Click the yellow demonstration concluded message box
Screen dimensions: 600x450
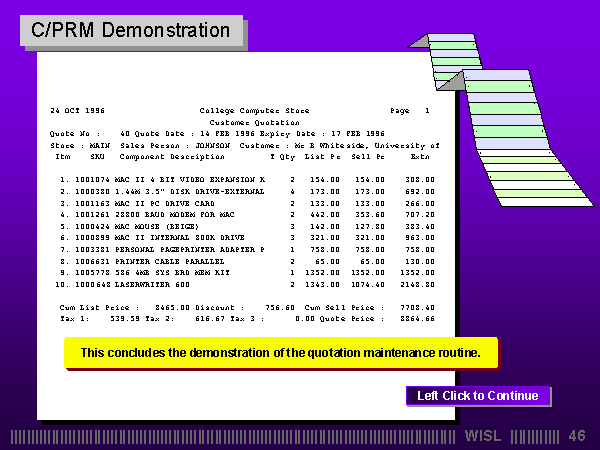[280, 353]
